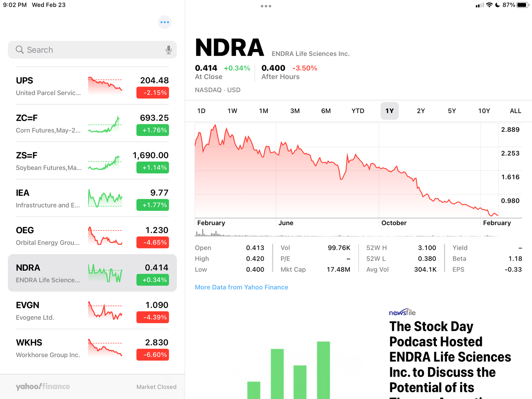Tap the Vol value 99.76K
This screenshot has width=532, height=399.
pyautogui.click(x=339, y=248)
